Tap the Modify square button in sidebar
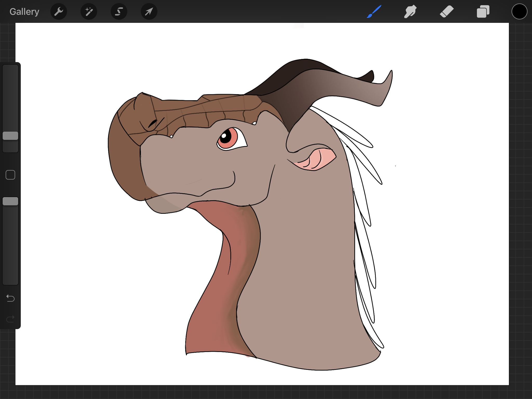Screen dimensions: 532x399 pyautogui.click(x=10, y=175)
